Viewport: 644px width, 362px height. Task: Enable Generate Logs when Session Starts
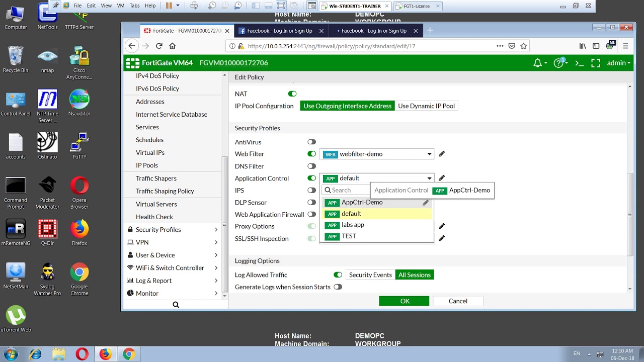coord(338,287)
